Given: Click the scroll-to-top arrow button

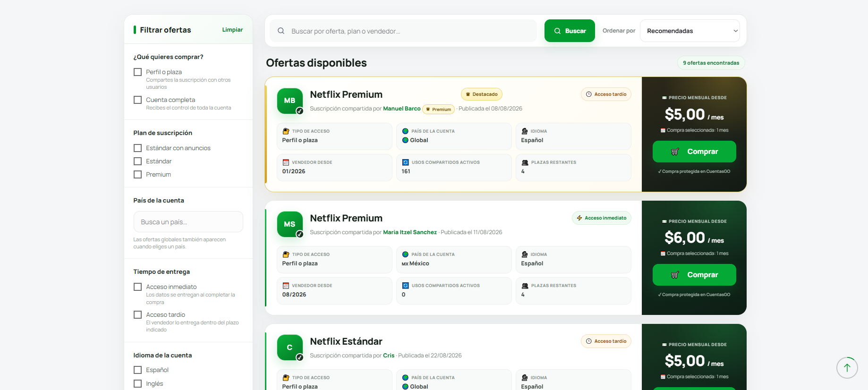Looking at the screenshot, I should click(x=847, y=368).
